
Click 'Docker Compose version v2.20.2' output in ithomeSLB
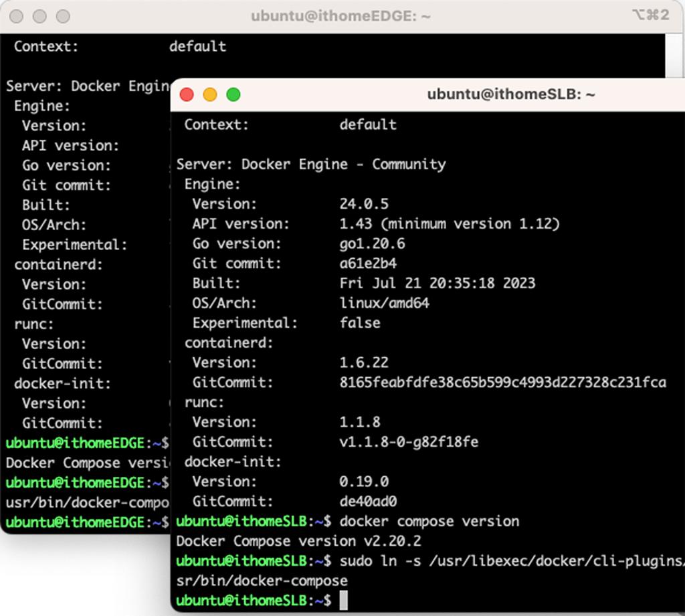tap(298, 541)
